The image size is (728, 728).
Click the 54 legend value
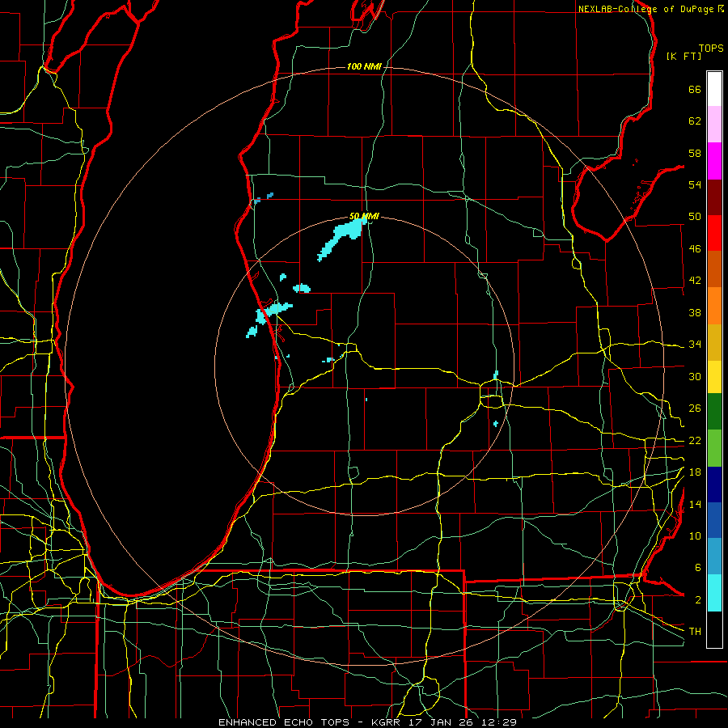(695, 184)
